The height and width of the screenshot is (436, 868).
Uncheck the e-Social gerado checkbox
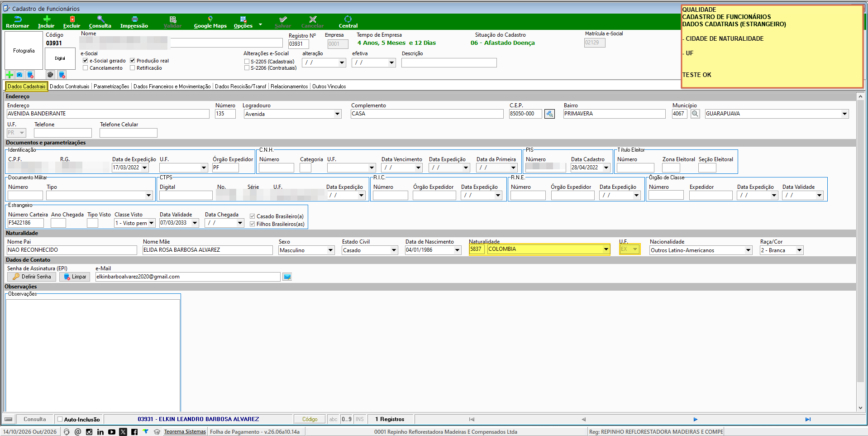[x=85, y=61]
